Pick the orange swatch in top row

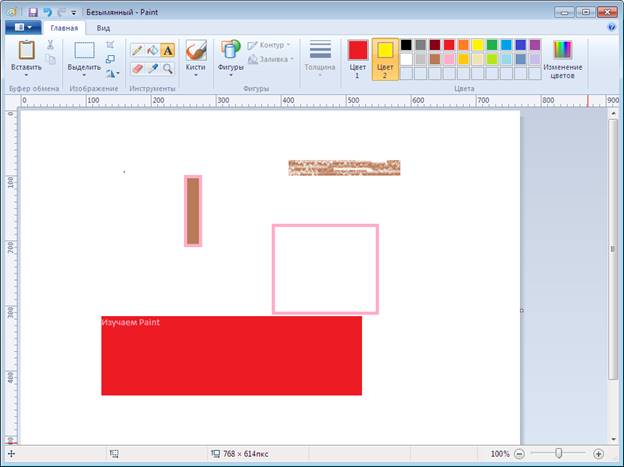point(463,45)
